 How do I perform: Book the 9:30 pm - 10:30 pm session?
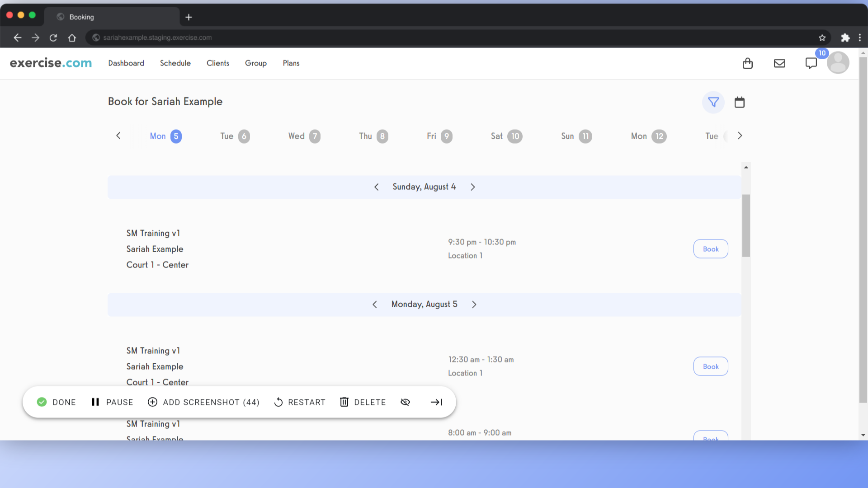(711, 249)
